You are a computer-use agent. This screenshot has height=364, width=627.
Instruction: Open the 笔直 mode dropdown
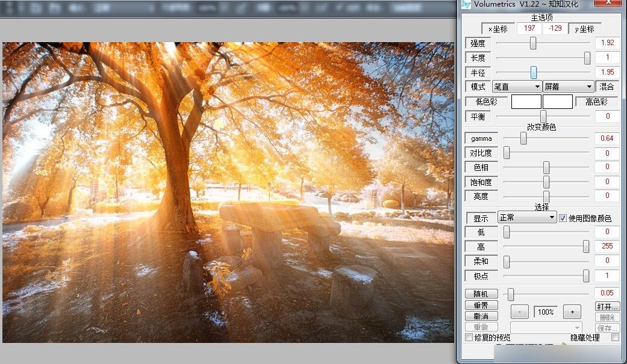517,87
